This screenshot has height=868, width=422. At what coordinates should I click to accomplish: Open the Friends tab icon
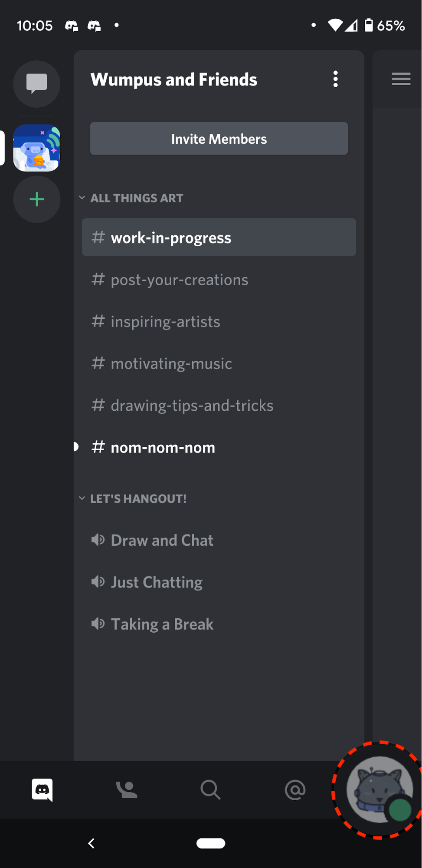pos(126,790)
